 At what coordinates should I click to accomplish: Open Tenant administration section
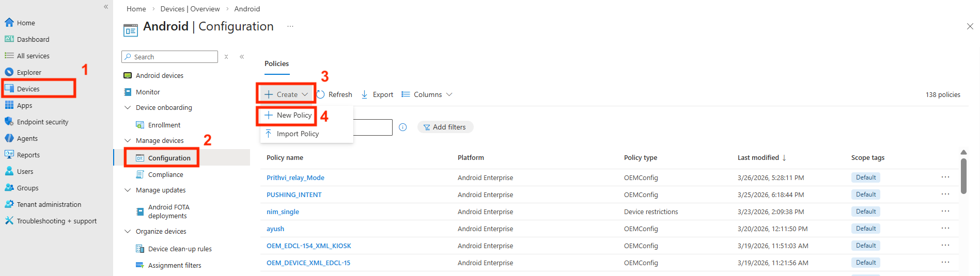pyautogui.click(x=49, y=204)
